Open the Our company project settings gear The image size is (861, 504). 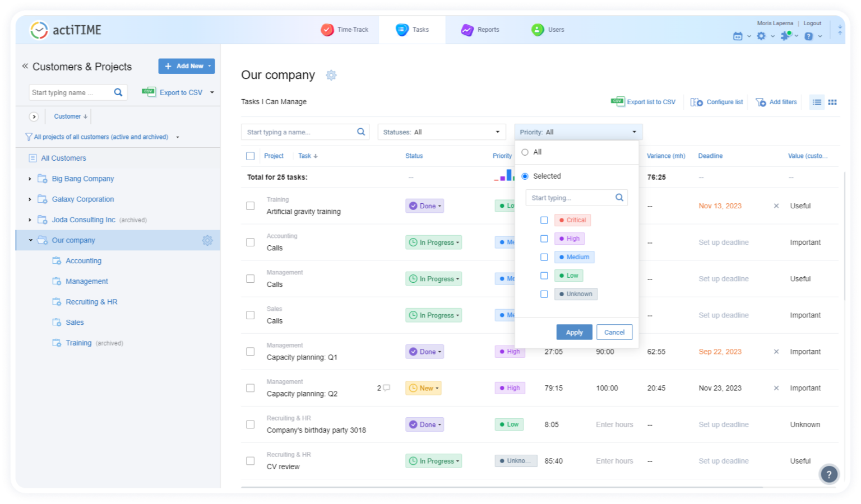click(x=207, y=240)
